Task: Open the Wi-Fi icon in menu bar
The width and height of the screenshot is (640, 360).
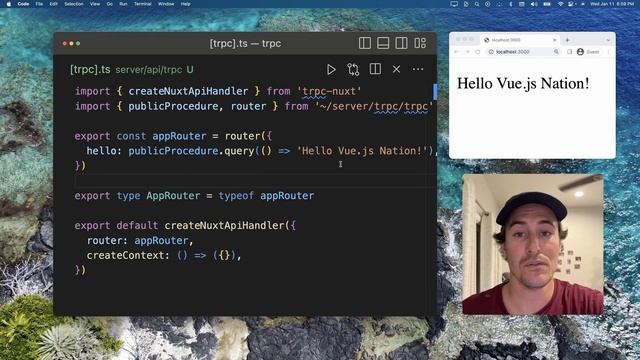Action: (x=560, y=4)
